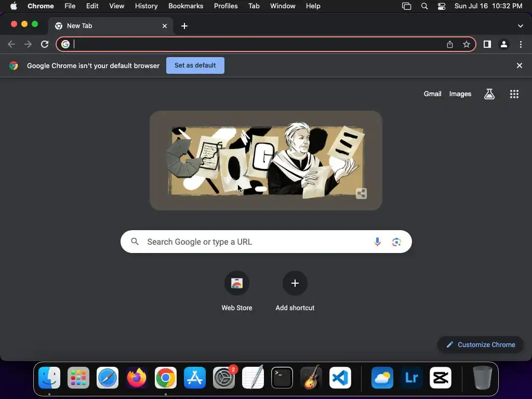Open the profile avatar menu
Image resolution: width=532 pixels, height=399 pixels.
tap(504, 44)
